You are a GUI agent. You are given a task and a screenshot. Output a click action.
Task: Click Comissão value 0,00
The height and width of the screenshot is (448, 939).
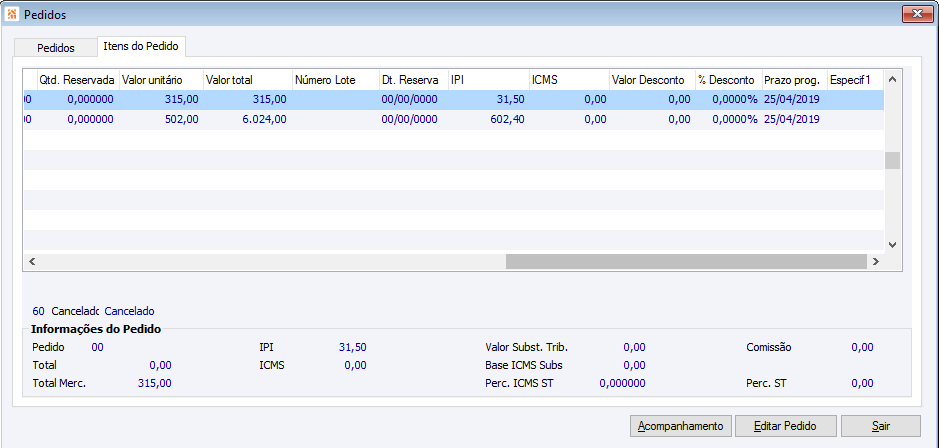point(862,347)
